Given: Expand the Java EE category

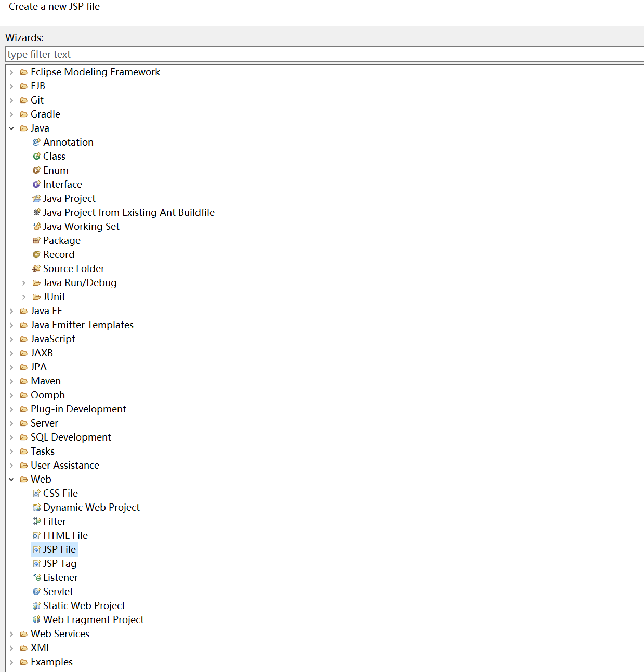Looking at the screenshot, I should [11, 311].
